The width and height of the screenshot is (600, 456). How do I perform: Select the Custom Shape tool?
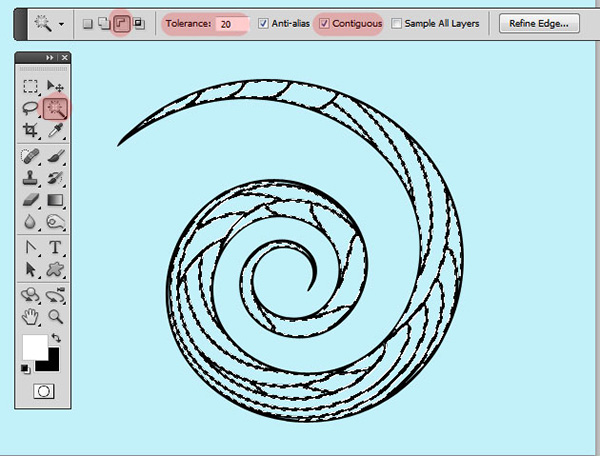pos(56,269)
